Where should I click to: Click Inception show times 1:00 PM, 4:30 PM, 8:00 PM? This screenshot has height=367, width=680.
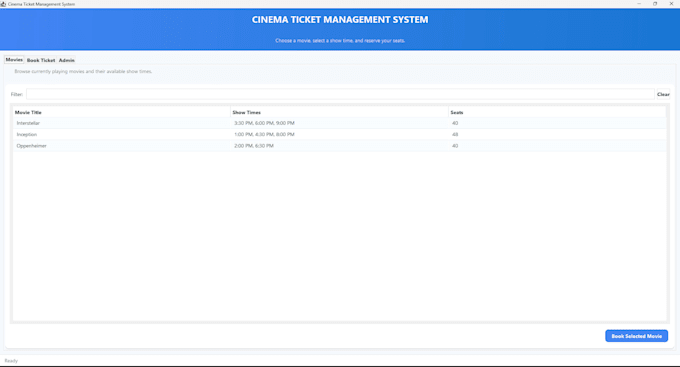[x=264, y=134]
